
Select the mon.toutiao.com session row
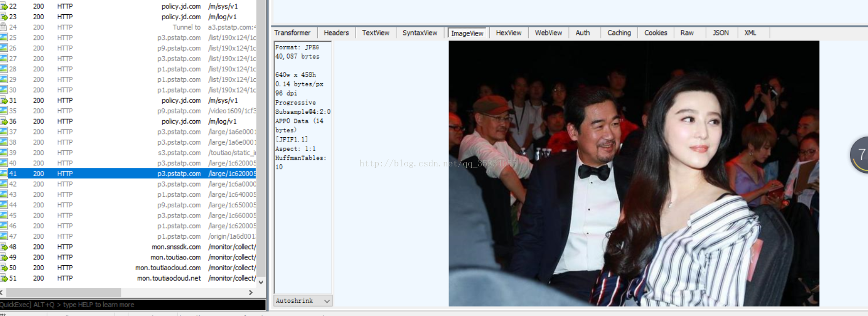coord(128,257)
